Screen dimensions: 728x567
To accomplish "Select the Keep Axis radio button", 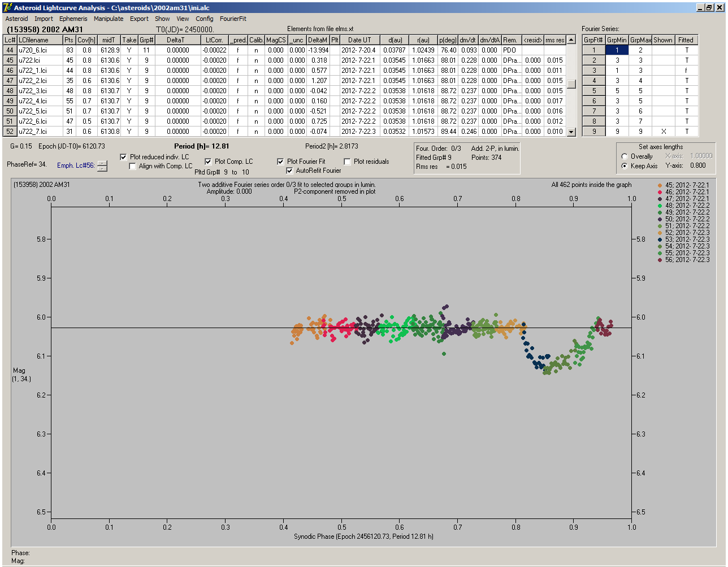I will pyautogui.click(x=625, y=166).
